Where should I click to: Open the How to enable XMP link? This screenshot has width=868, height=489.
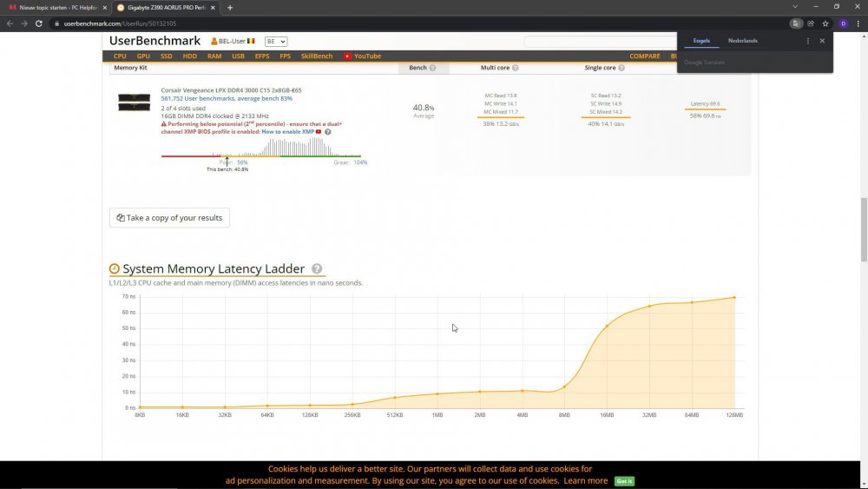click(x=287, y=132)
